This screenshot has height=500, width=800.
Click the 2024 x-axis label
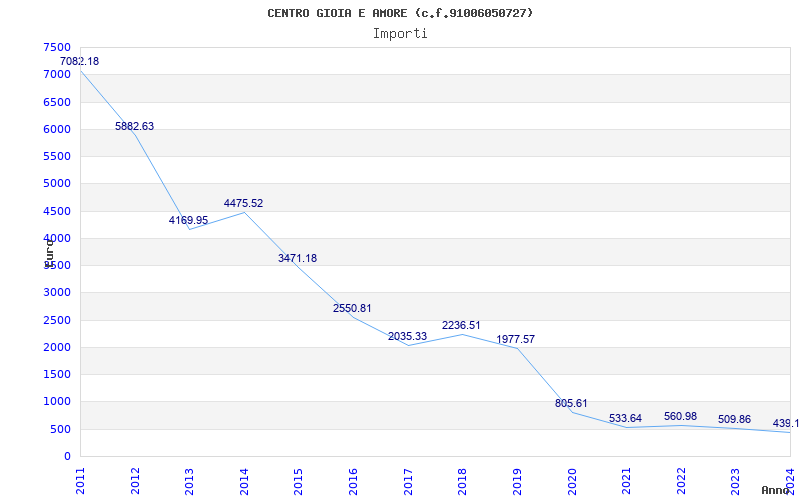click(x=790, y=481)
